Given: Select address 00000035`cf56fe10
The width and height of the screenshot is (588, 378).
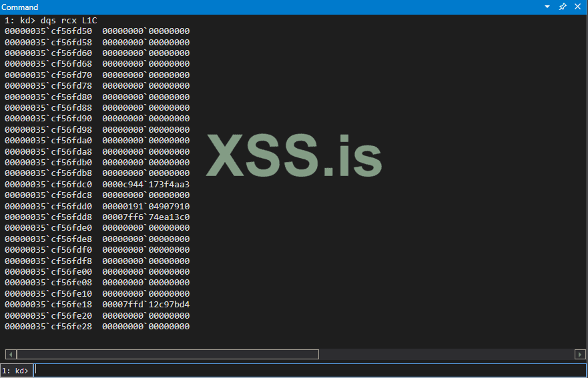Looking at the screenshot, I should (48, 294).
